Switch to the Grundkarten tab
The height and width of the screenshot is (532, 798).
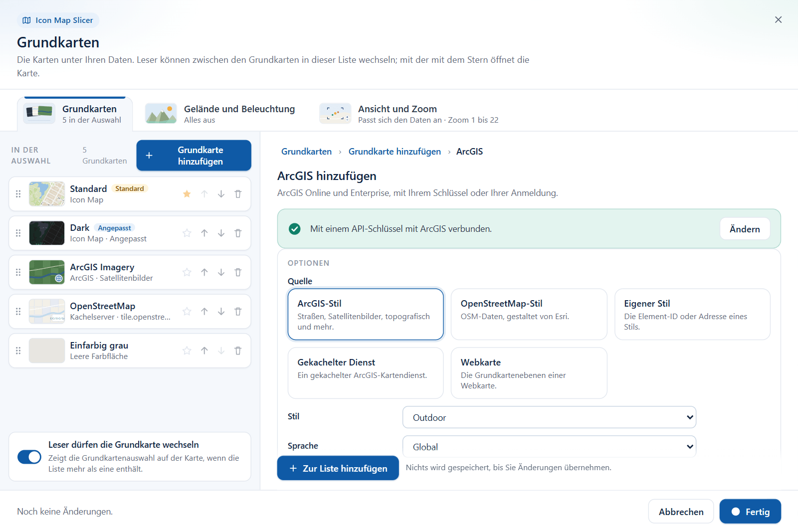point(75,114)
